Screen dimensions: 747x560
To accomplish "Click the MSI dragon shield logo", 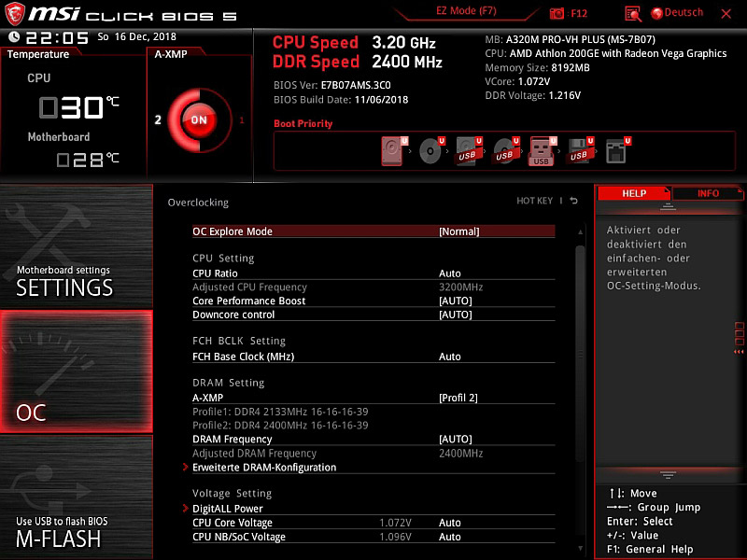I will tap(14, 14).
